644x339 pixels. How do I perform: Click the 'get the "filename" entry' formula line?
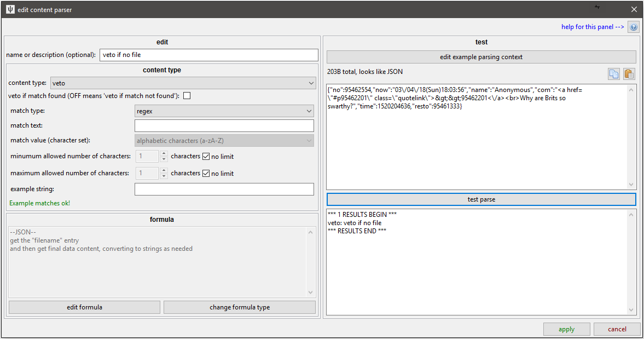pyautogui.click(x=44, y=240)
